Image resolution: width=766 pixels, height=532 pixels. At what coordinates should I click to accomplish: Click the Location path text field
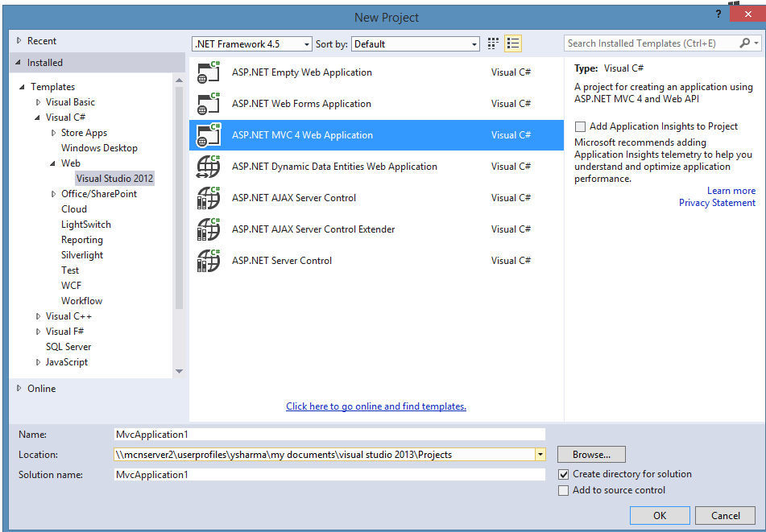pos(325,455)
